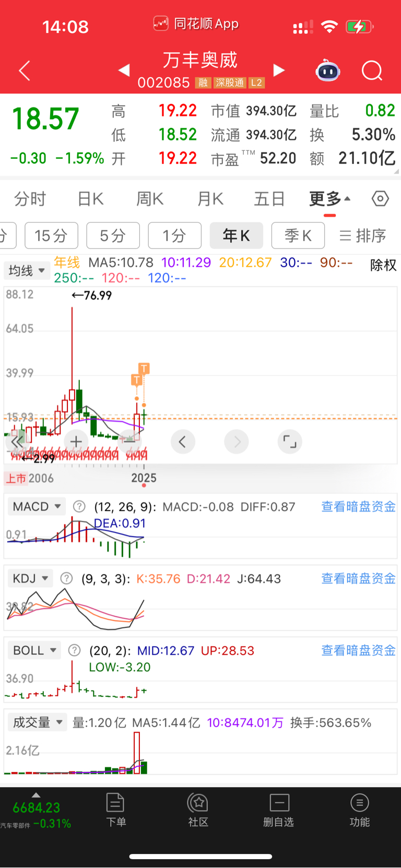This screenshot has width=401, height=868.
Task: Move chart right with the chevron button
Action: pos(237,442)
